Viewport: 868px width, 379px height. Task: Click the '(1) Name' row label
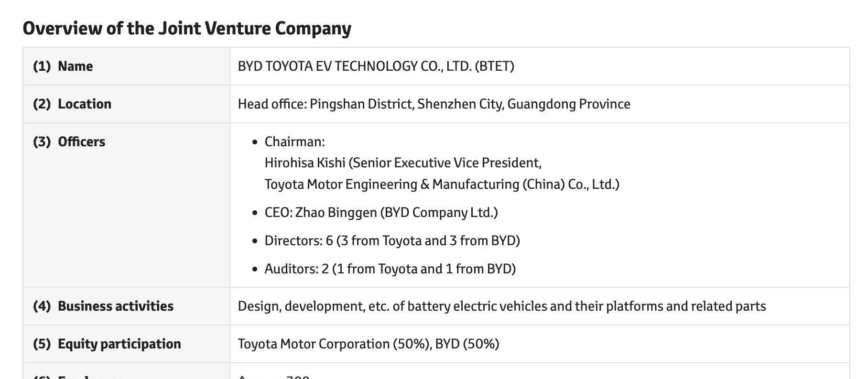click(x=63, y=66)
